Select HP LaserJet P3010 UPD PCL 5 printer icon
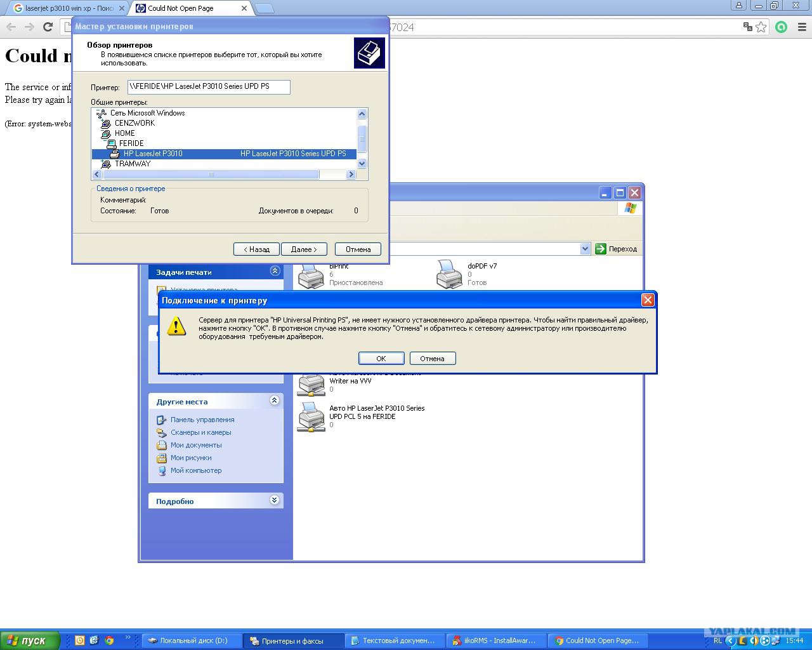The image size is (812, 650). tap(311, 417)
